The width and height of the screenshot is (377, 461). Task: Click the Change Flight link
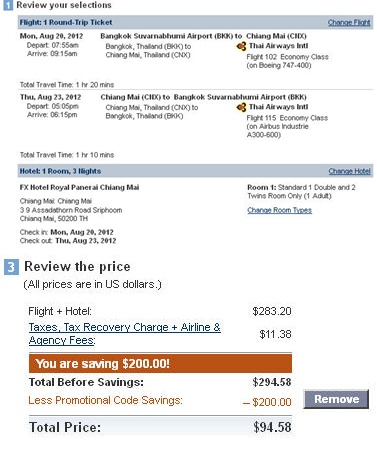[349, 22]
